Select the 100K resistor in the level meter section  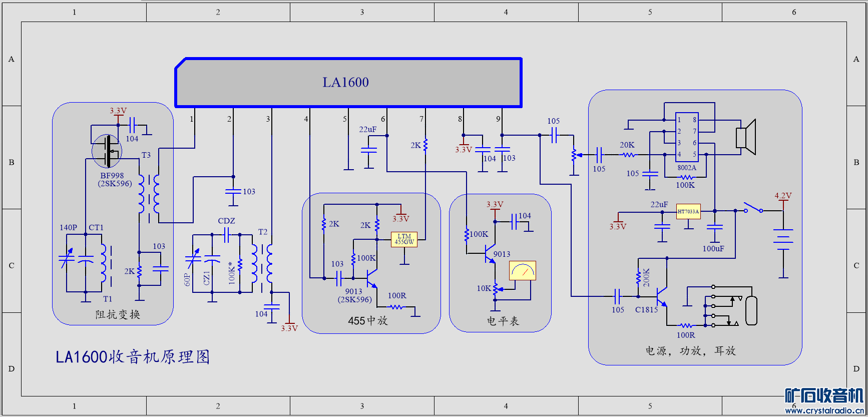(x=467, y=234)
